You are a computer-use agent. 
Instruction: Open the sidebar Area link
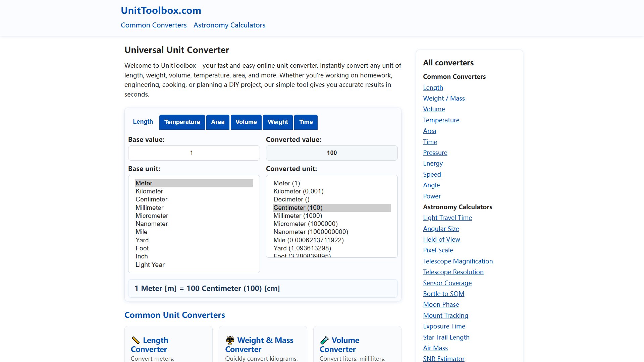pyautogui.click(x=430, y=131)
